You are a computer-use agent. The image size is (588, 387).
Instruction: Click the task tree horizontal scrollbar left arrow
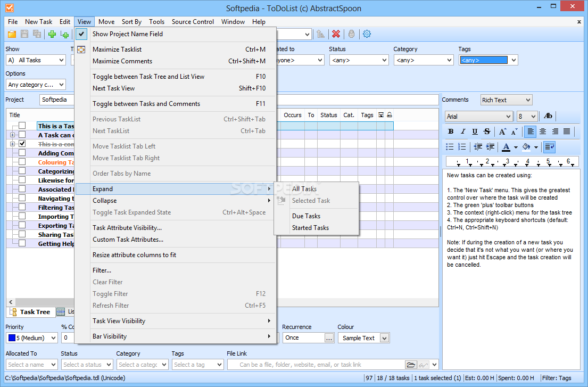[x=11, y=302]
